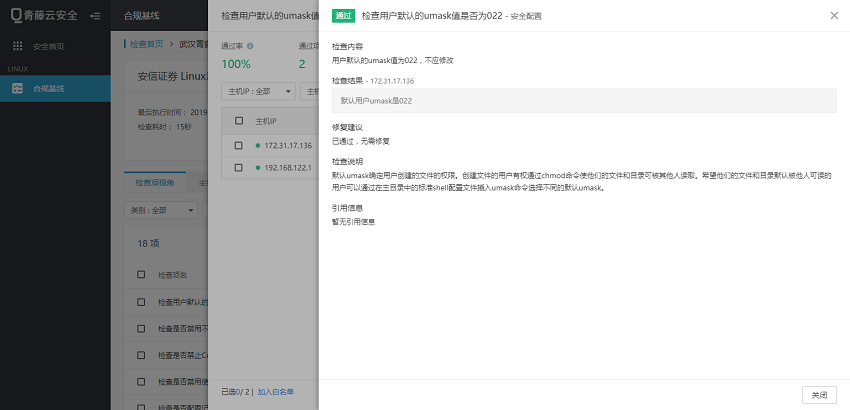Click the 检查耗时：15秒 text
This screenshot has width=850, height=410.
click(165, 126)
